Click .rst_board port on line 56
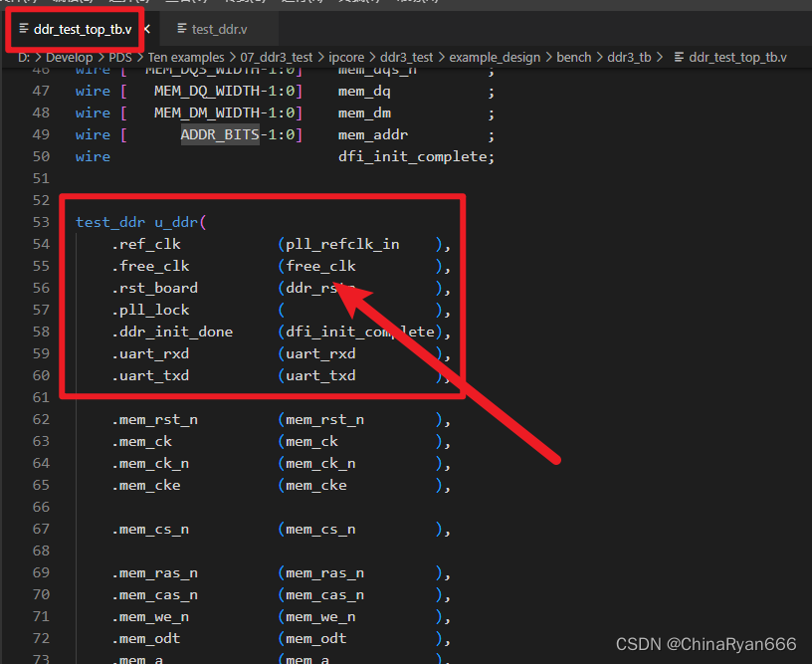812x664 pixels. pos(154,288)
